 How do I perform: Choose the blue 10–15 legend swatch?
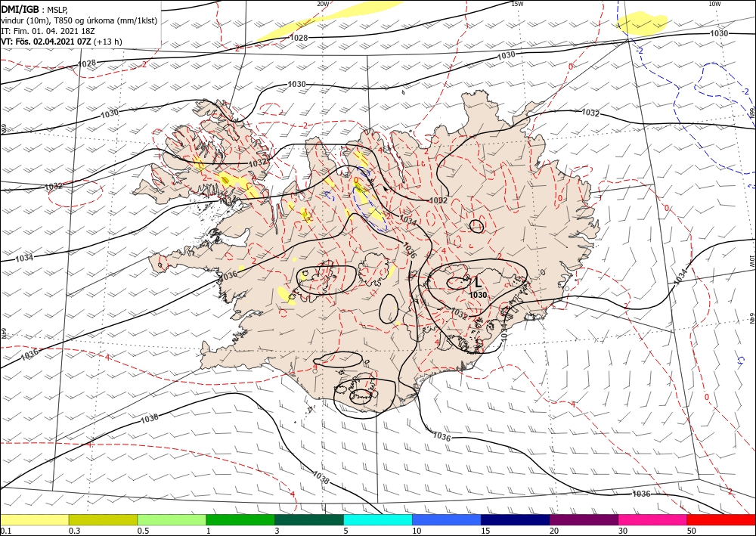tap(447, 519)
